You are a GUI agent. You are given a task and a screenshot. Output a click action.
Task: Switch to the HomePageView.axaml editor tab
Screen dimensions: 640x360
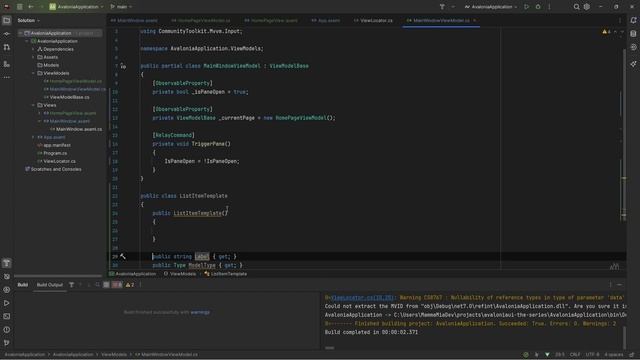pos(271,20)
